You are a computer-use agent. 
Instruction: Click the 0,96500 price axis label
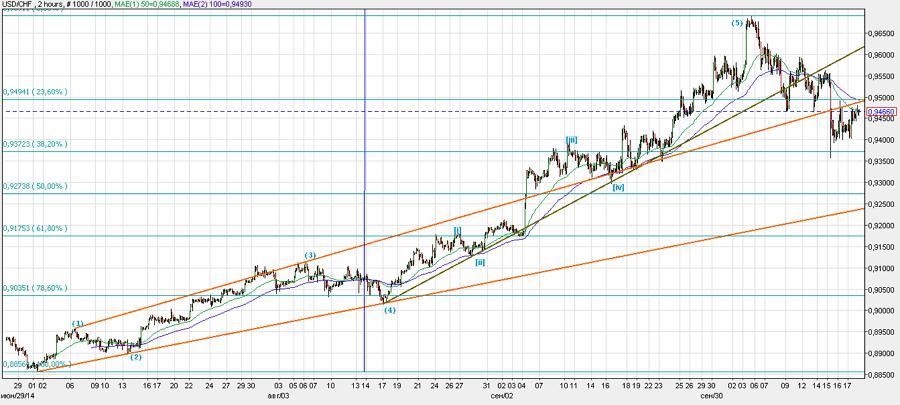[880, 33]
